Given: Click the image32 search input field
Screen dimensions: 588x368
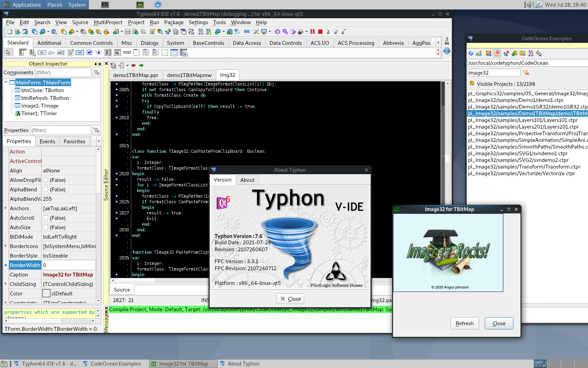Looking at the screenshot, I should tap(494, 73).
